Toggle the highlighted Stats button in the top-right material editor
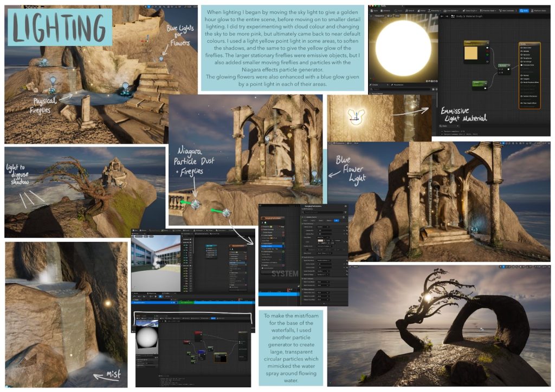The width and height of the screenshot is (555, 392). coord(524,11)
